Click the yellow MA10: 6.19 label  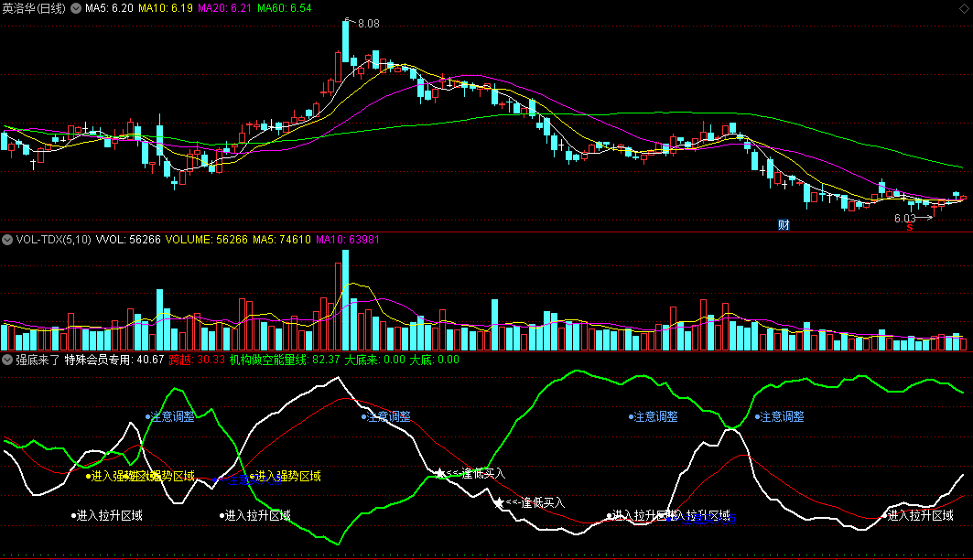pyautogui.click(x=165, y=8)
